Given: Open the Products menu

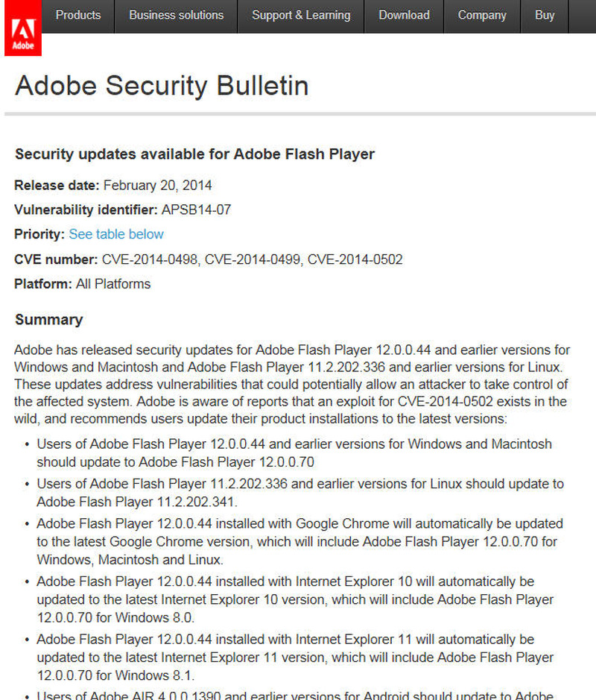Looking at the screenshot, I should tap(78, 15).
